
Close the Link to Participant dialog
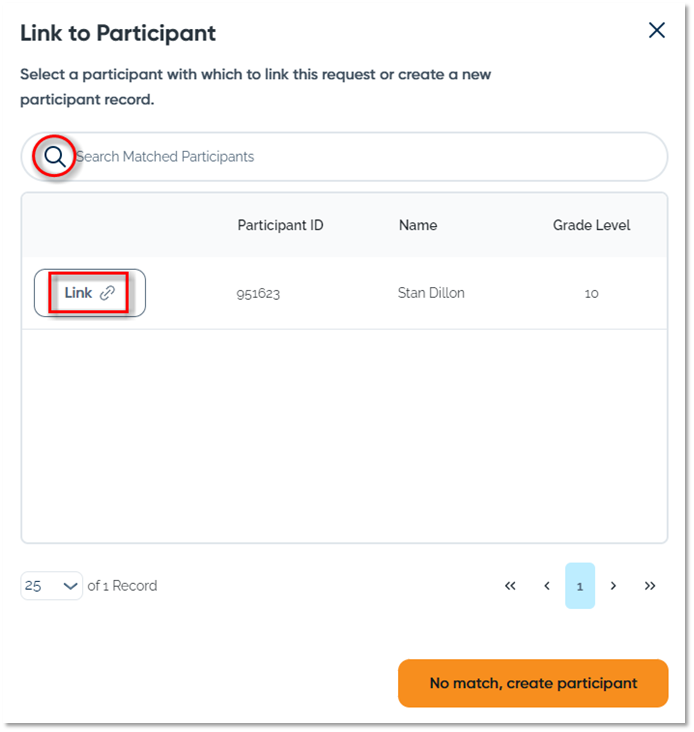[657, 30]
